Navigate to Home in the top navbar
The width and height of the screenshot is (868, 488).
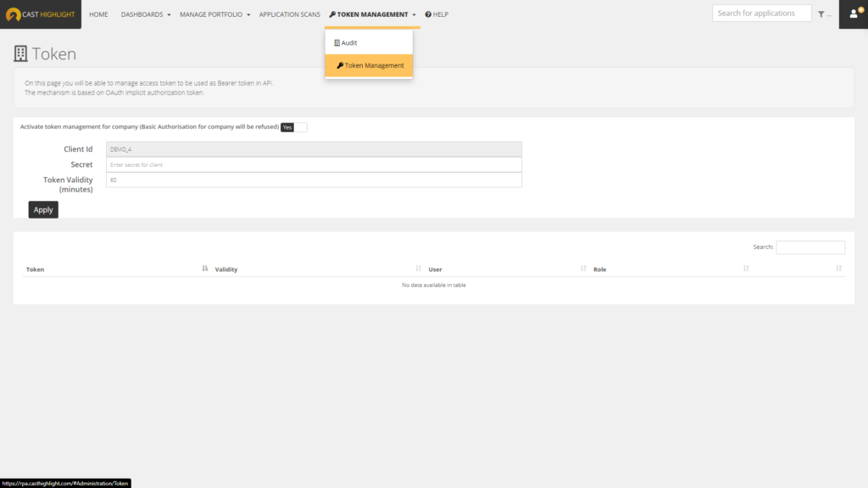coord(98,14)
